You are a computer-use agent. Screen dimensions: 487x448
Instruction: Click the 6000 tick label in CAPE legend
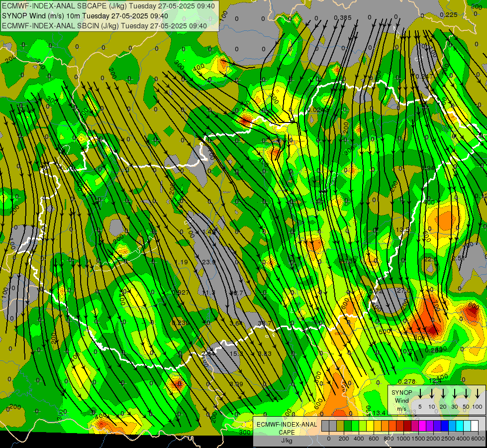(478, 439)
